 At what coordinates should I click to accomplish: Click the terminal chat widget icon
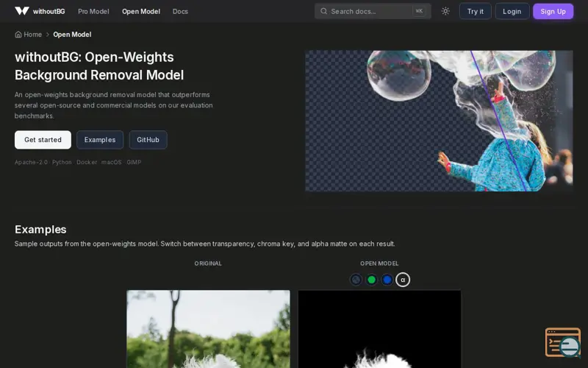pos(563,342)
